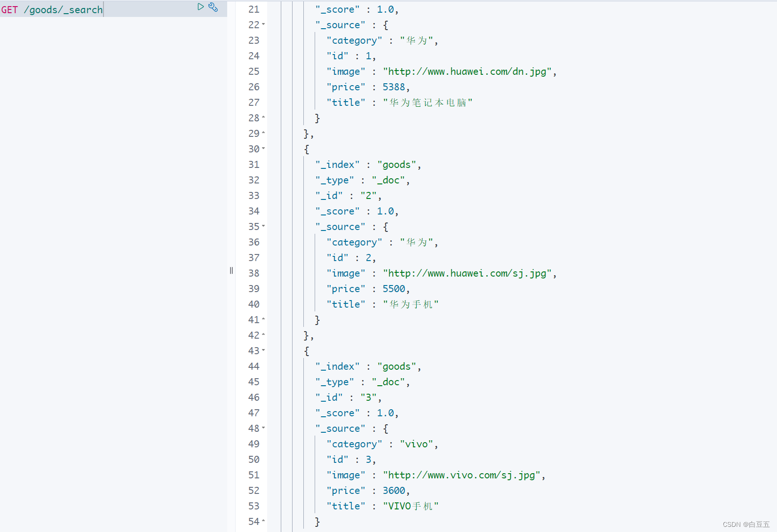Click the "_score" value on line 34

pyautogui.click(x=385, y=211)
